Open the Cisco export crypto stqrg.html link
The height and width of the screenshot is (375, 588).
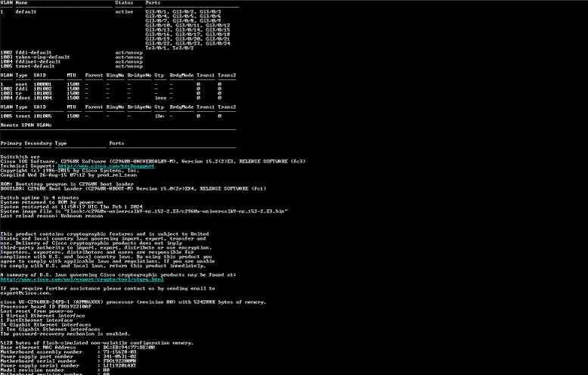tap(82, 280)
